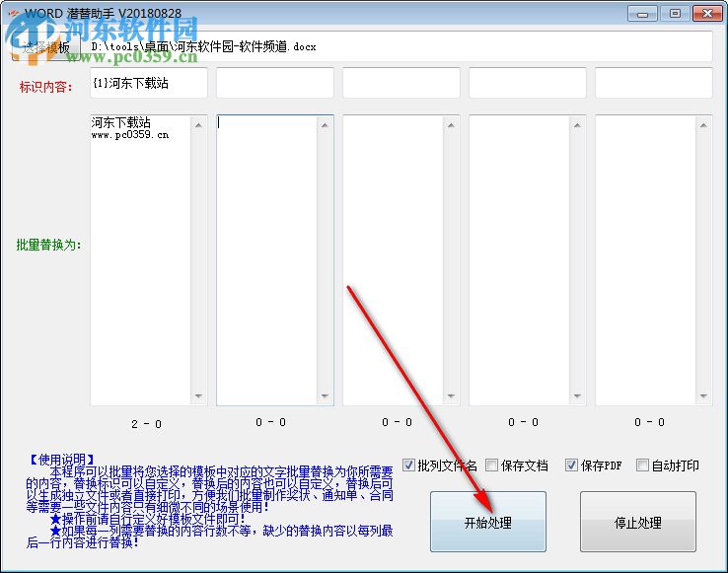Click the fourth text area's scroll-down arrow
This screenshot has height=573, width=728.
coord(578,396)
